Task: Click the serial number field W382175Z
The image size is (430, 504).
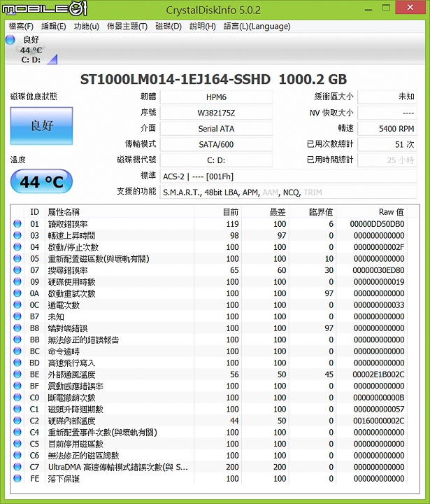Action: tap(216, 113)
